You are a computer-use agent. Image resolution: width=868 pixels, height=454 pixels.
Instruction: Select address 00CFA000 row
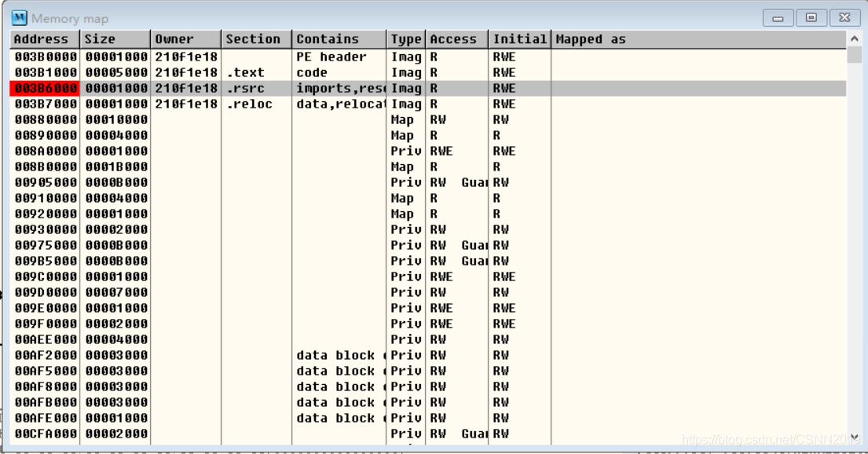[428, 434]
